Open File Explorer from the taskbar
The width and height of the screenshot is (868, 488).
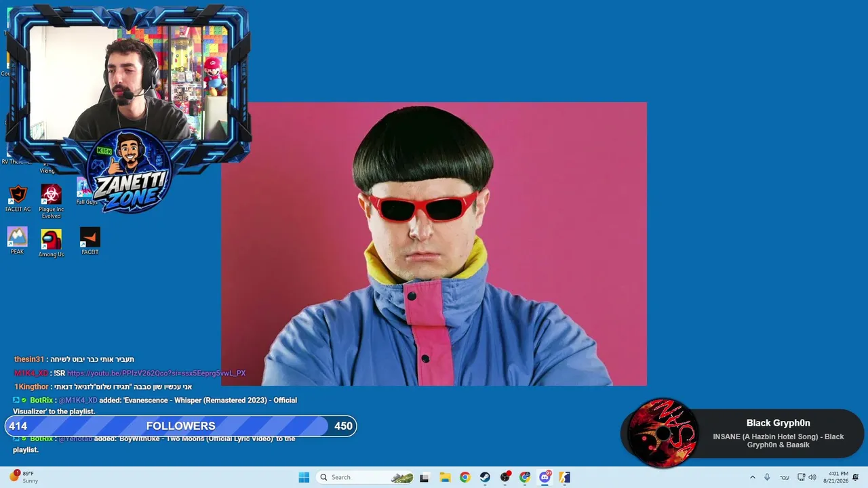tap(445, 477)
